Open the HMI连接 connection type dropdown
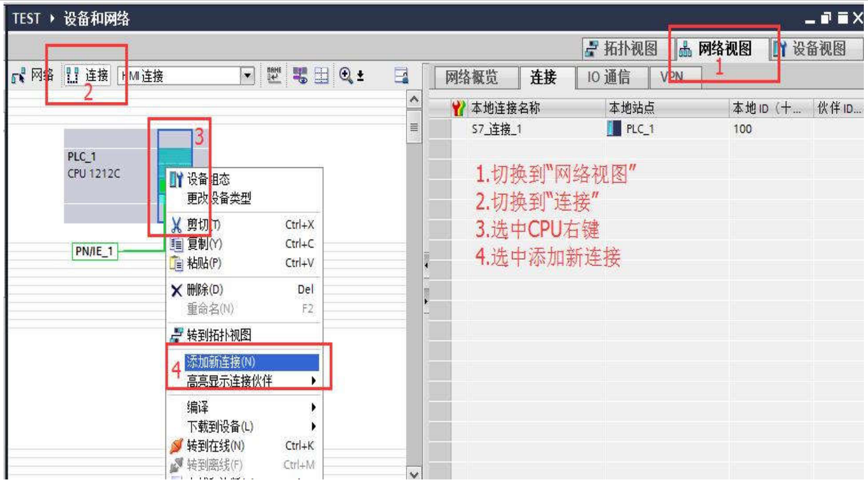Image resolution: width=868 pixels, height=483 pixels. tap(247, 75)
